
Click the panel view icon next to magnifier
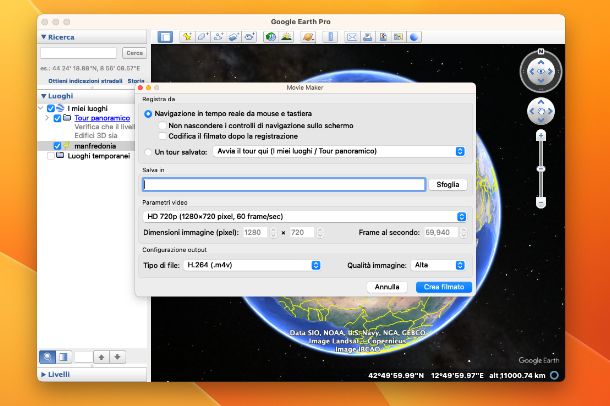pyautogui.click(x=63, y=357)
